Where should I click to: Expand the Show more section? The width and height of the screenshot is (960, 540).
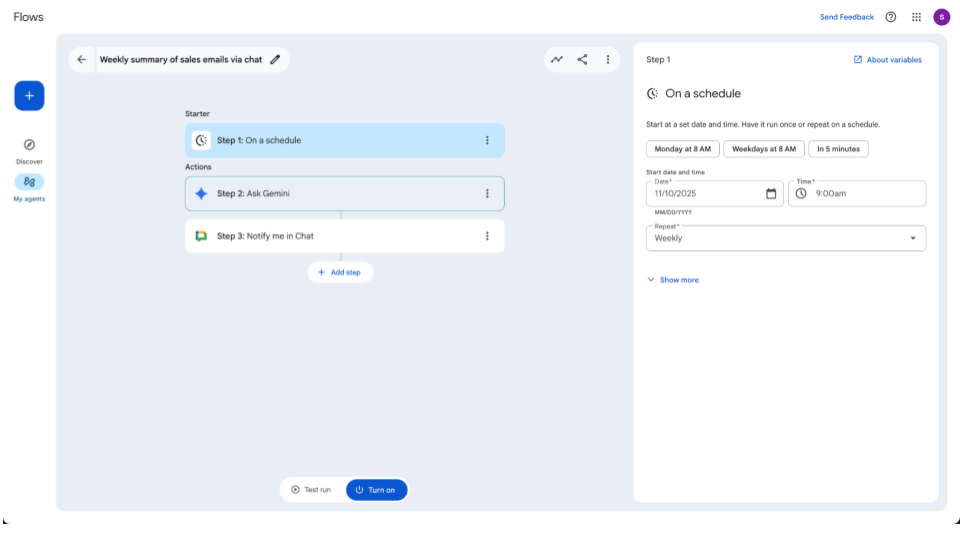pyautogui.click(x=673, y=280)
